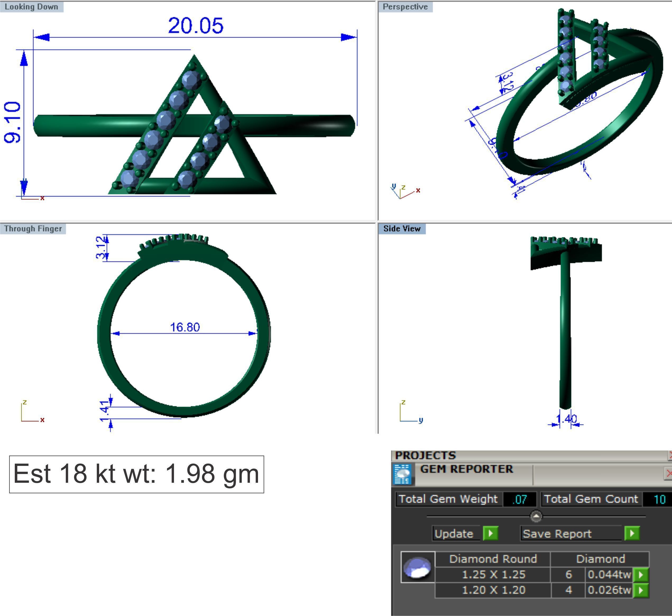Click the Diamond Round header cell

(x=493, y=559)
